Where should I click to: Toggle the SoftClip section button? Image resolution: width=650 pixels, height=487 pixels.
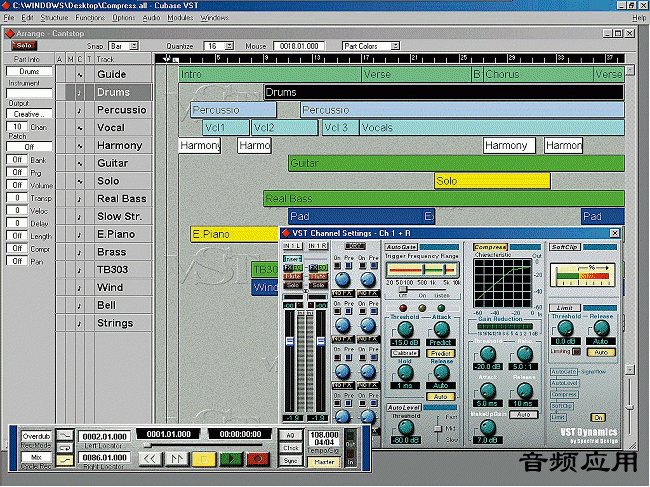(565, 247)
